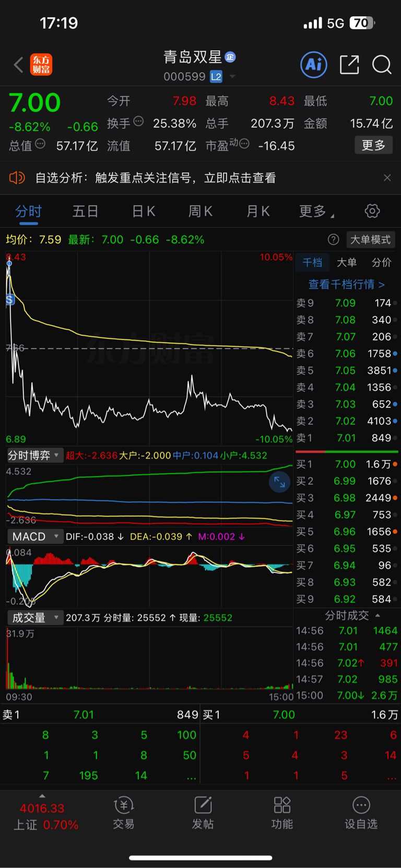Select the 分时 tab
The width and height of the screenshot is (401, 868).
pyautogui.click(x=28, y=211)
